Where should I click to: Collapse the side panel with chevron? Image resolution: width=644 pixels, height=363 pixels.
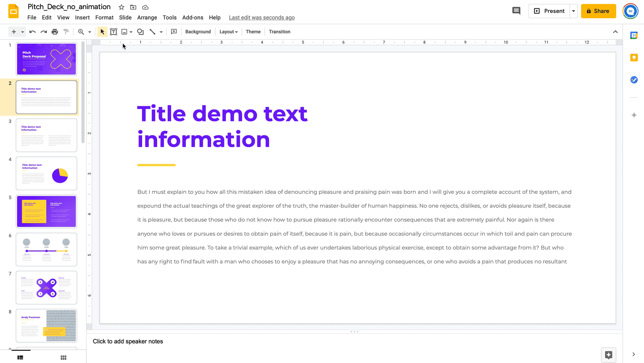pyautogui.click(x=634, y=354)
